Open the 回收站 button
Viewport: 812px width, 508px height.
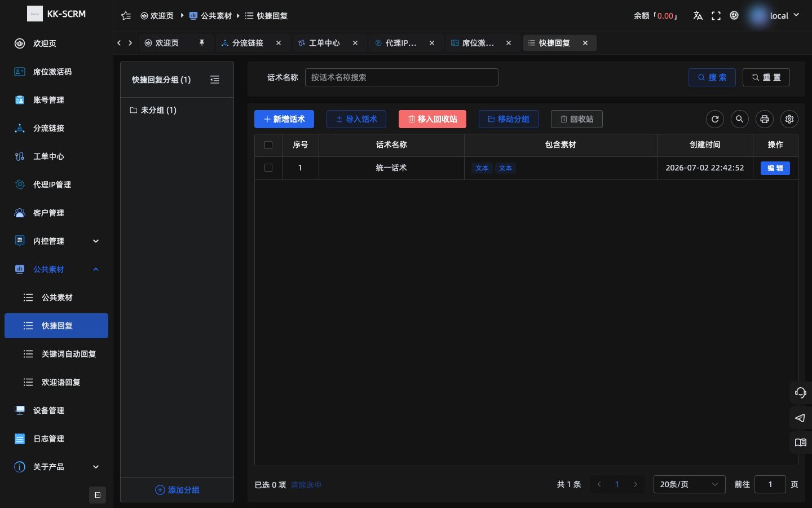[x=577, y=119]
